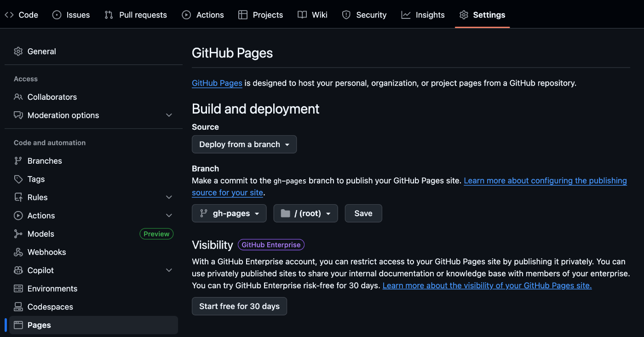Open the gh-pages branch selector

tap(229, 213)
